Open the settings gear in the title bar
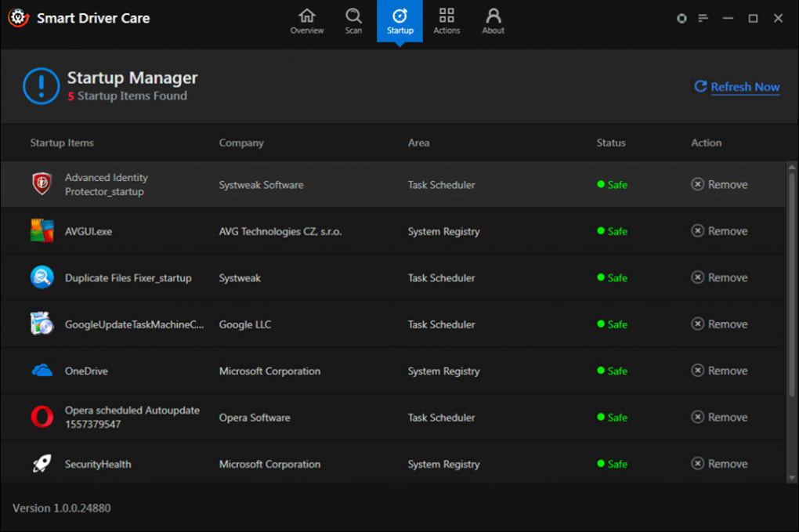This screenshot has width=799, height=532. (681, 18)
